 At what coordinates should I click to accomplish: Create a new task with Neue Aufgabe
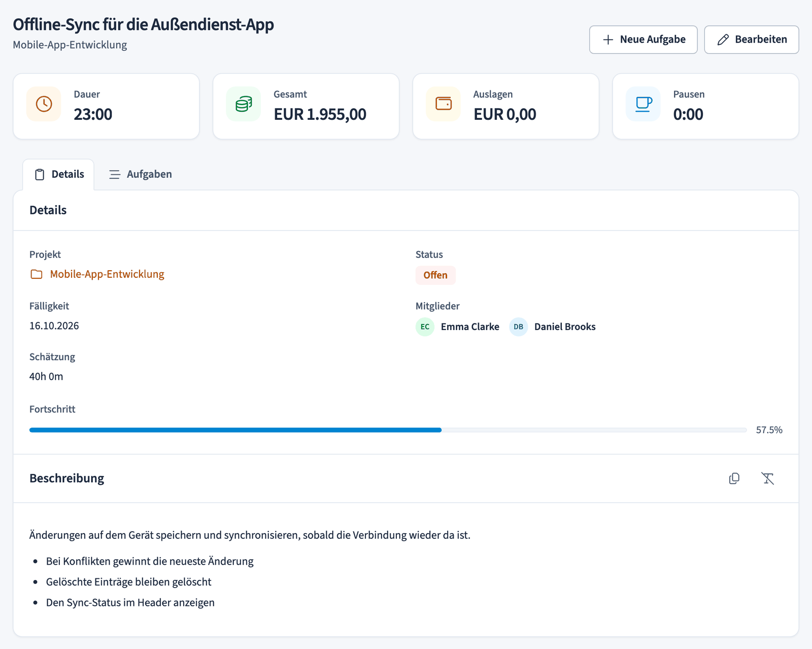(643, 40)
